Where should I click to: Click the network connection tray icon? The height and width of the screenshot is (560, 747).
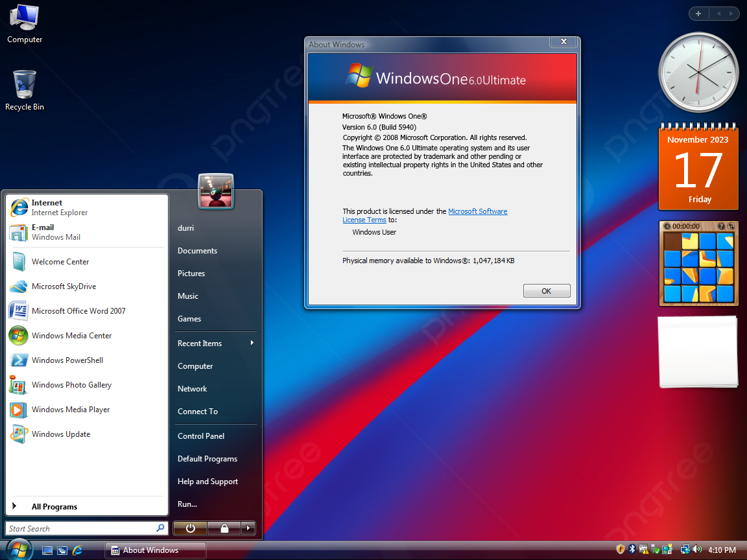click(685, 549)
